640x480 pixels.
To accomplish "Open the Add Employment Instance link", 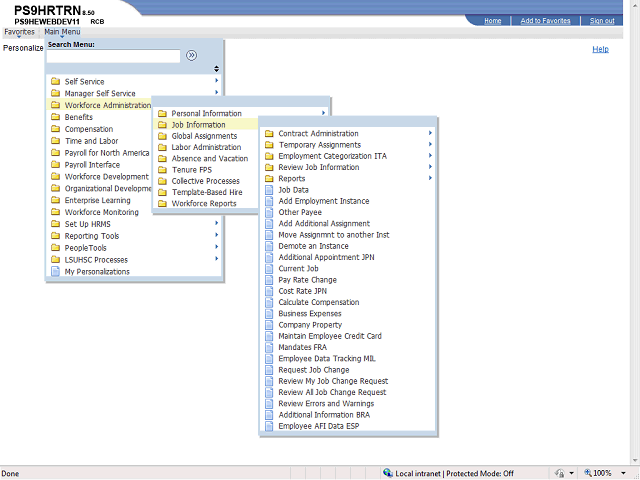I will [324, 201].
